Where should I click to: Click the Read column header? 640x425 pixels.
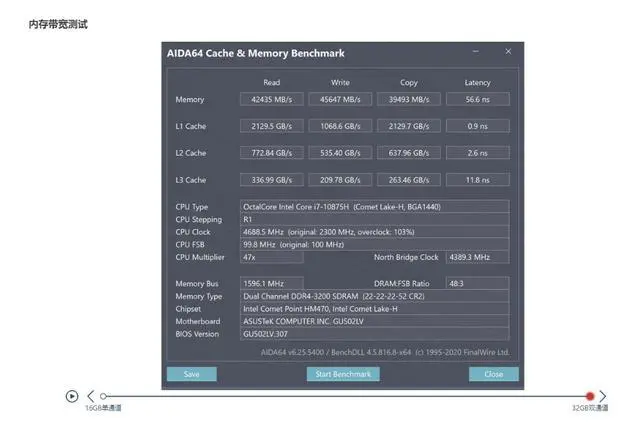point(272,82)
